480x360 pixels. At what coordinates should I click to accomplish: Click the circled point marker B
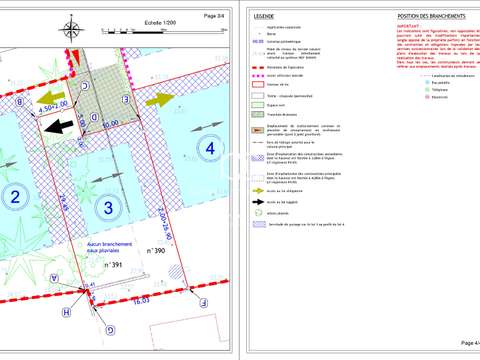(x=20, y=102)
